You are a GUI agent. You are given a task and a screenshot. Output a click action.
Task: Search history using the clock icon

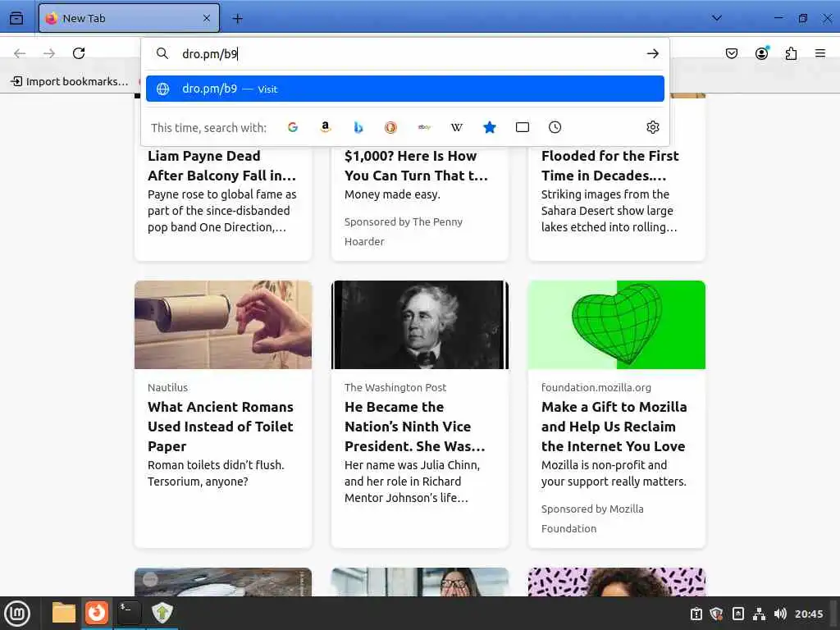(x=555, y=127)
